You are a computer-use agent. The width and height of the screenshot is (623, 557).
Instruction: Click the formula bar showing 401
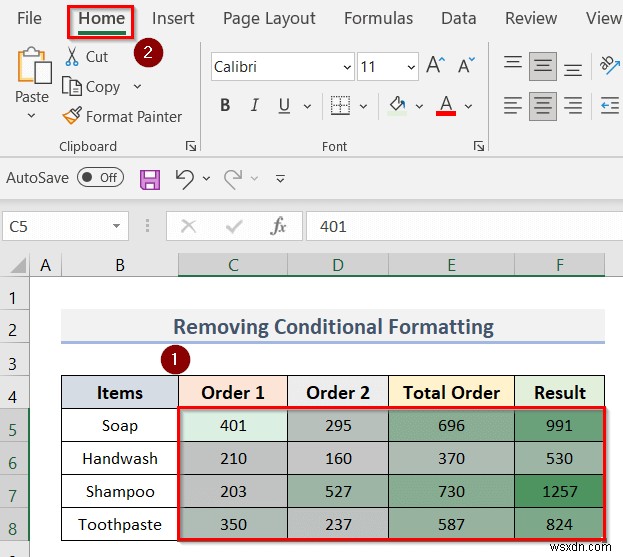point(464,226)
